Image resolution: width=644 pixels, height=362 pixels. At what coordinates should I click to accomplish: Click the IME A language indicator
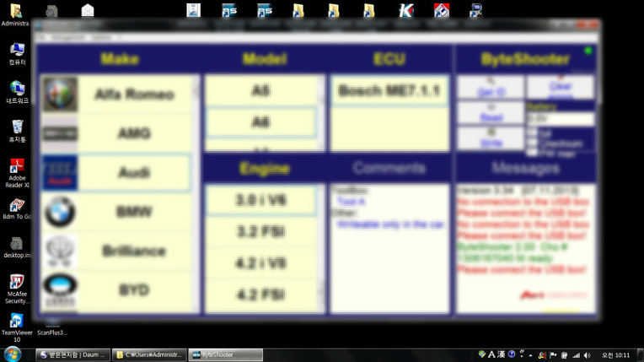pyautogui.click(x=491, y=354)
